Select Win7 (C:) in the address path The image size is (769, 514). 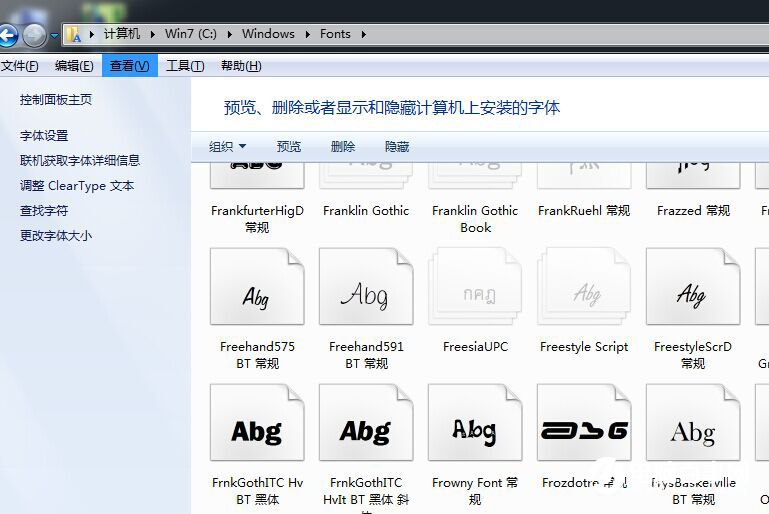[190, 34]
